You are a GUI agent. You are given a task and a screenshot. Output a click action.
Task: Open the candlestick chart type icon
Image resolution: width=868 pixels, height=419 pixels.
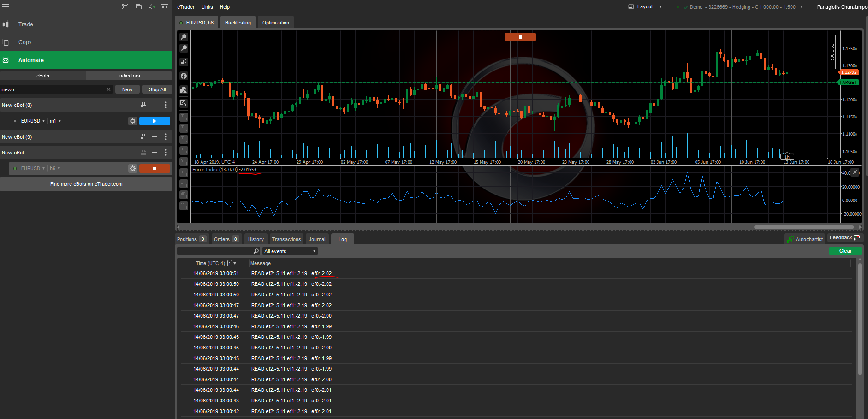(184, 62)
